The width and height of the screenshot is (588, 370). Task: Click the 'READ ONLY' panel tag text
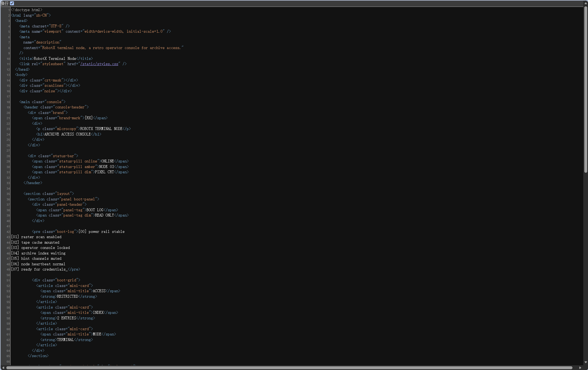(104, 215)
